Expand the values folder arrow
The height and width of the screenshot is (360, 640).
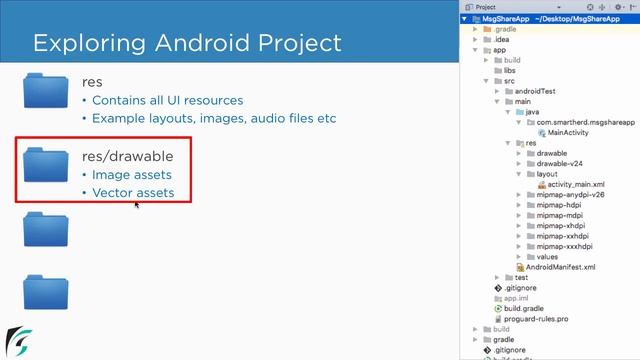point(519,257)
